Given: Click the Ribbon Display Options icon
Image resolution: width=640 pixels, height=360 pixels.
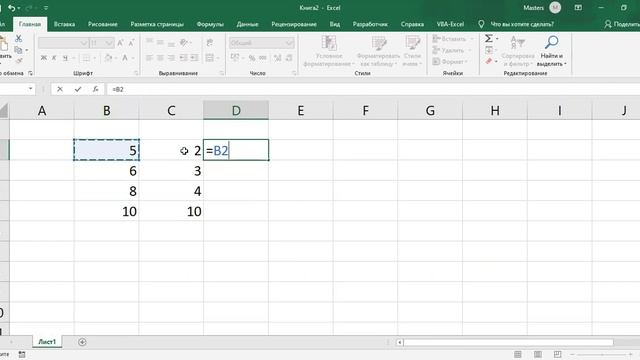Looking at the screenshot, I should [578, 8].
